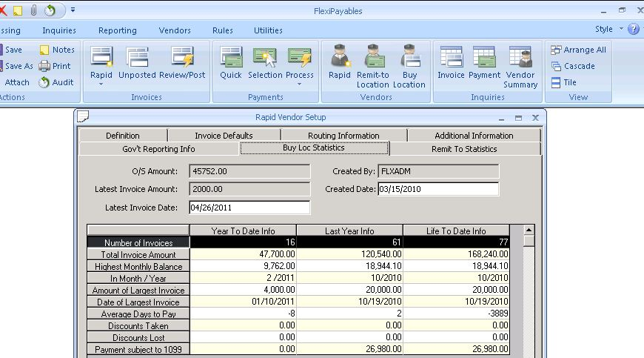
Task: Click the Arrange All button
Action: pos(578,50)
